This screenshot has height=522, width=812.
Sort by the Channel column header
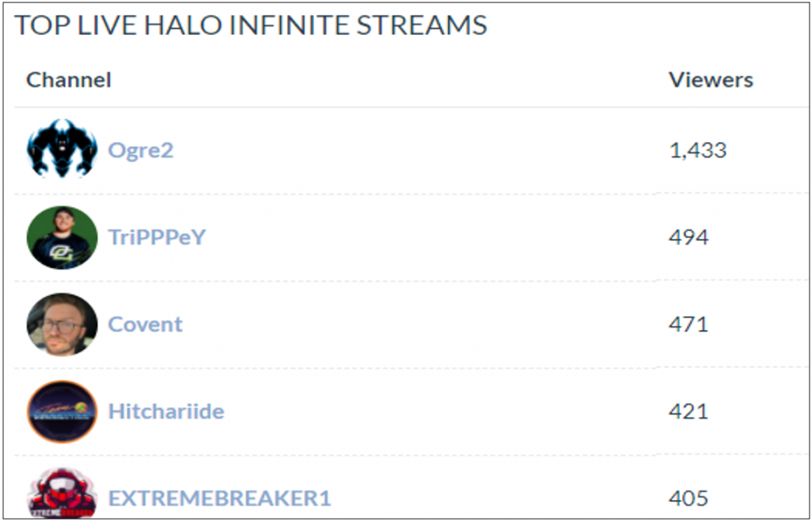pos(69,80)
